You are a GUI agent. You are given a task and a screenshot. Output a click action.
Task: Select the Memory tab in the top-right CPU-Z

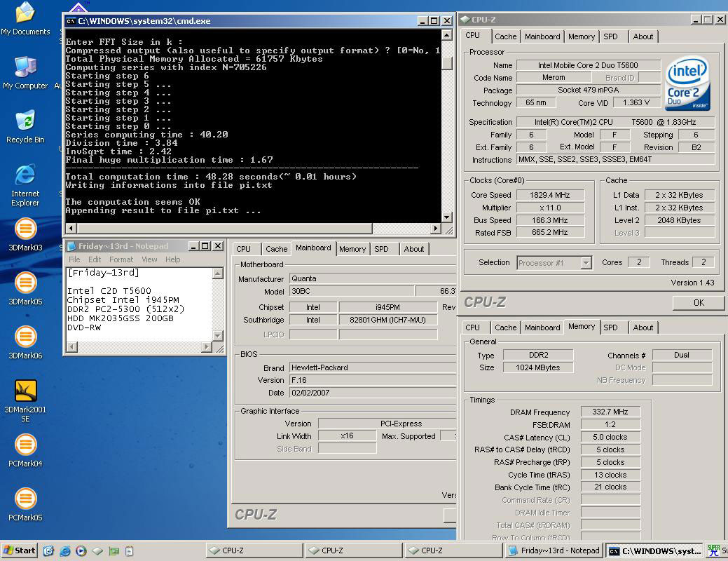pyautogui.click(x=582, y=36)
